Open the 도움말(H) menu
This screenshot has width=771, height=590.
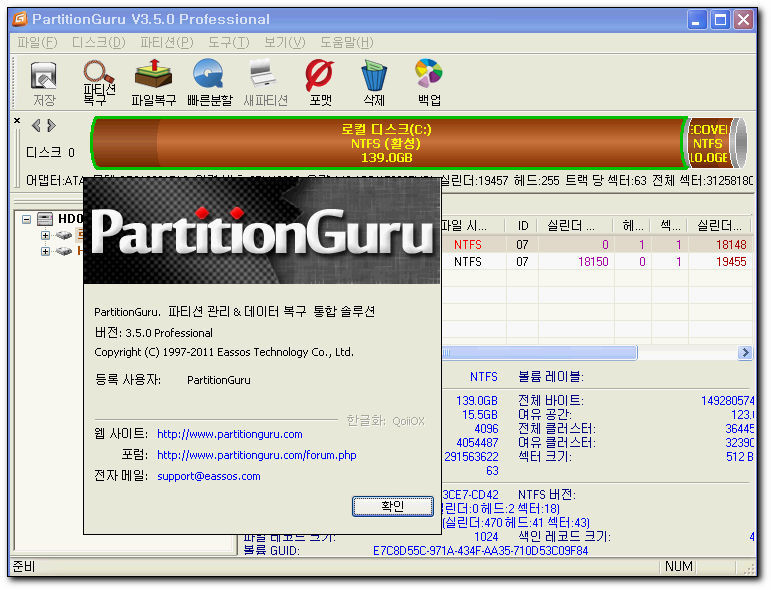coord(347,43)
